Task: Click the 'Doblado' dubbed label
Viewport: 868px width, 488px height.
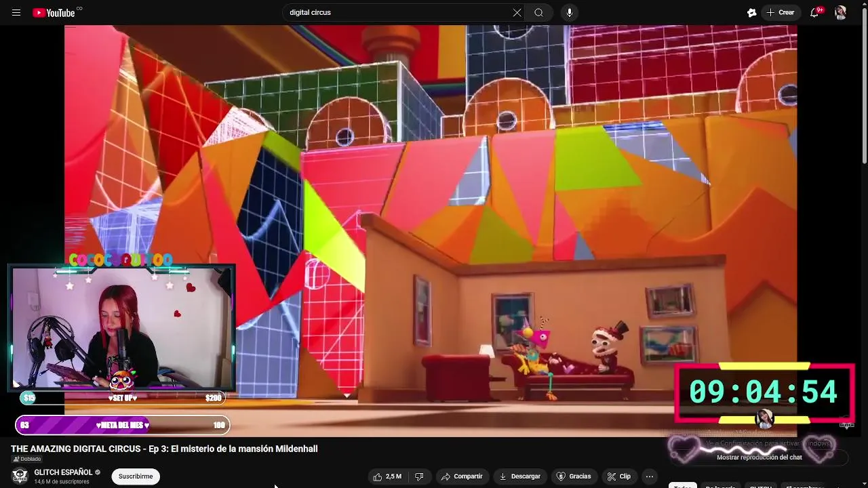Action: 26,459
